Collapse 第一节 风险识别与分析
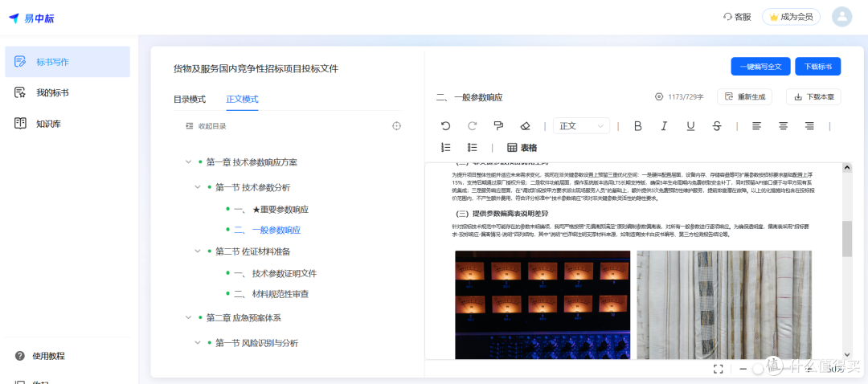868x384 pixels. click(x=197, y=343)
